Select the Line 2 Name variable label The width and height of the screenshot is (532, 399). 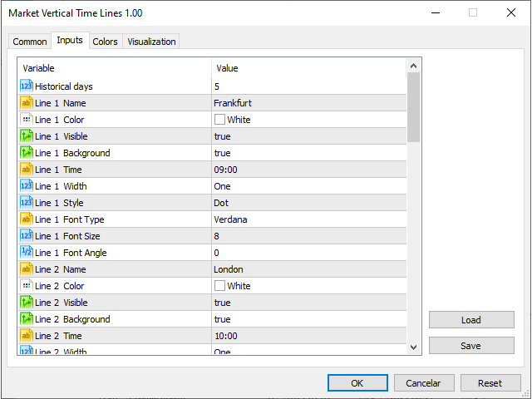tap(61, 269)
